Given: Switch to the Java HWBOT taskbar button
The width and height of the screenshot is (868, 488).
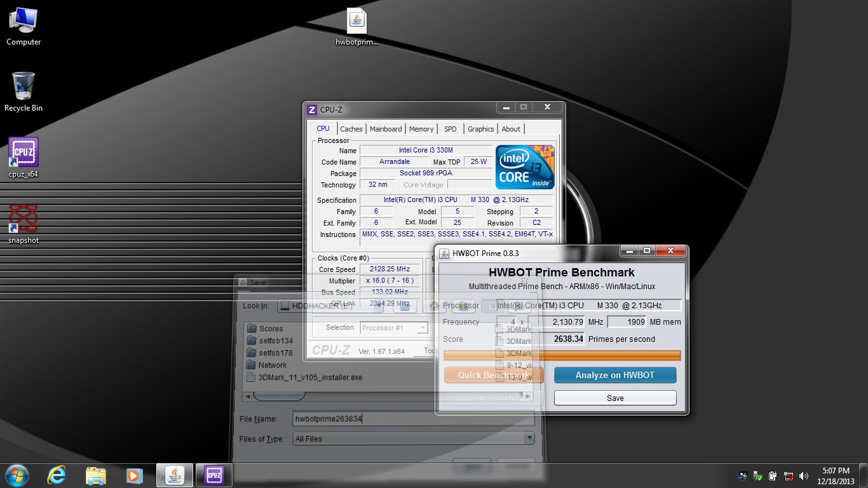Looking at the screenshot, I should click(x=175, y=475).
